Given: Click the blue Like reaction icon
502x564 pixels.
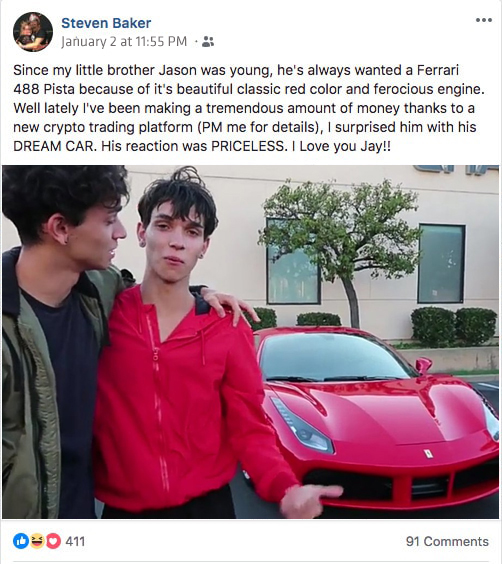Looking at the screenshot, I should pyautogui.click(x=21, y=541).
